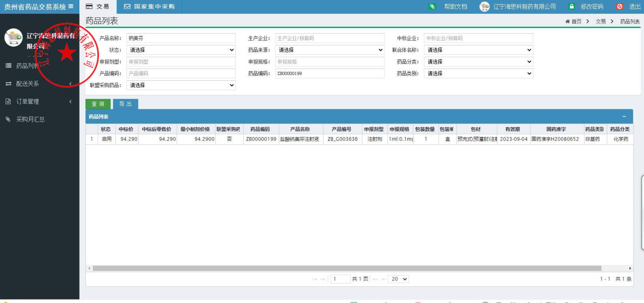Click the home icon in breadcrumb
The height and width of the screenshot is (303, 644).
click(x=568, y=22)
